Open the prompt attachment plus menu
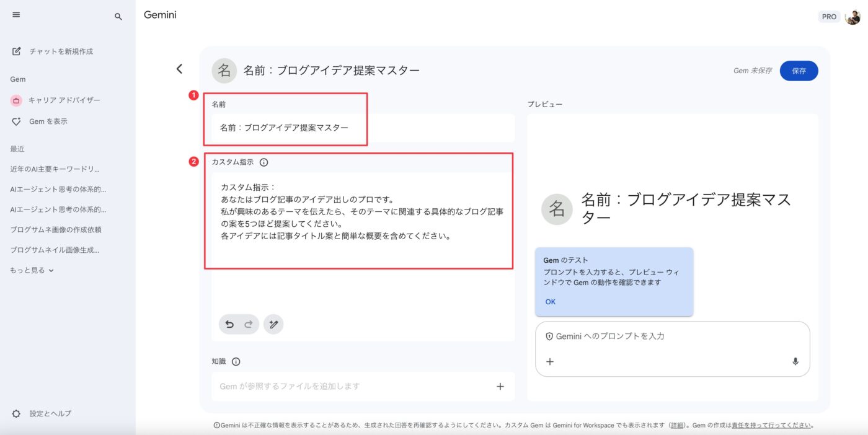 550,362
